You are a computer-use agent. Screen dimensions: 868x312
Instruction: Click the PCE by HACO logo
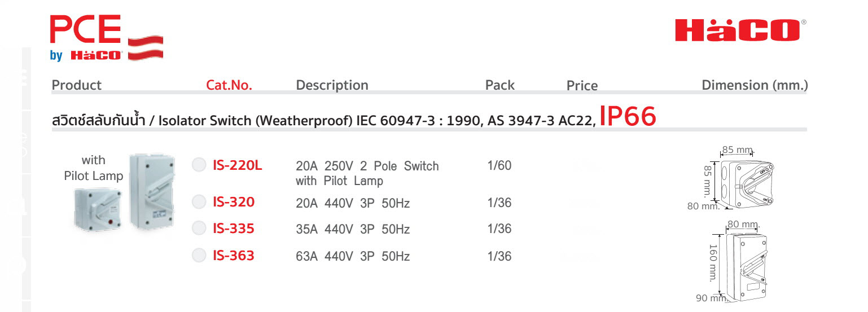tap(107, 38)
